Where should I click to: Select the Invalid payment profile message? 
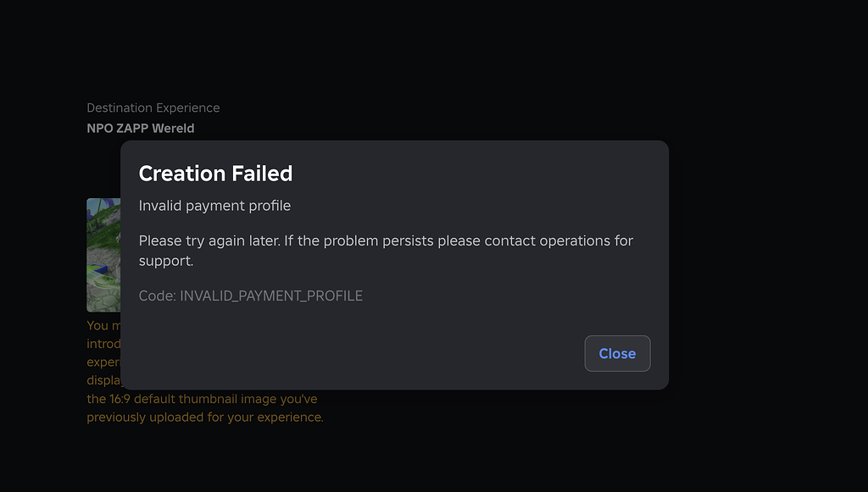214,206
